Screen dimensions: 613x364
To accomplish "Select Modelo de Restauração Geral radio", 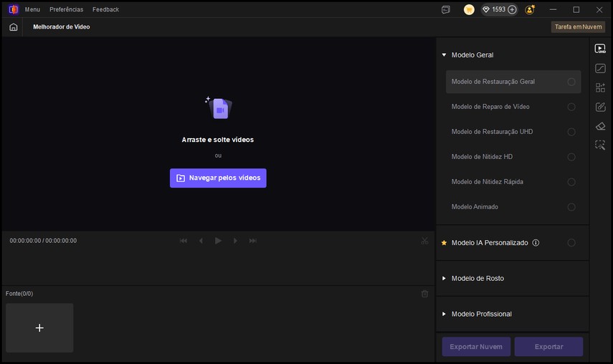I will click(571, 82).
